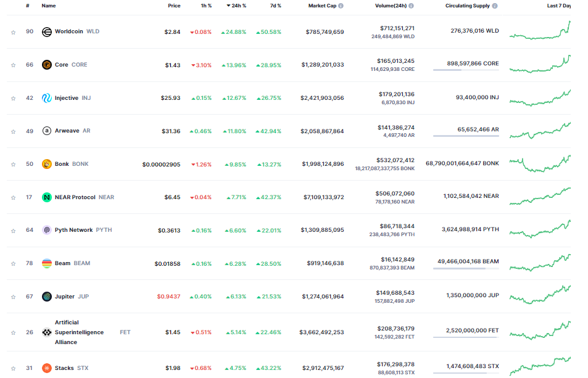Open Beam last 7 days sparkline chart

(x=540, y=263)
